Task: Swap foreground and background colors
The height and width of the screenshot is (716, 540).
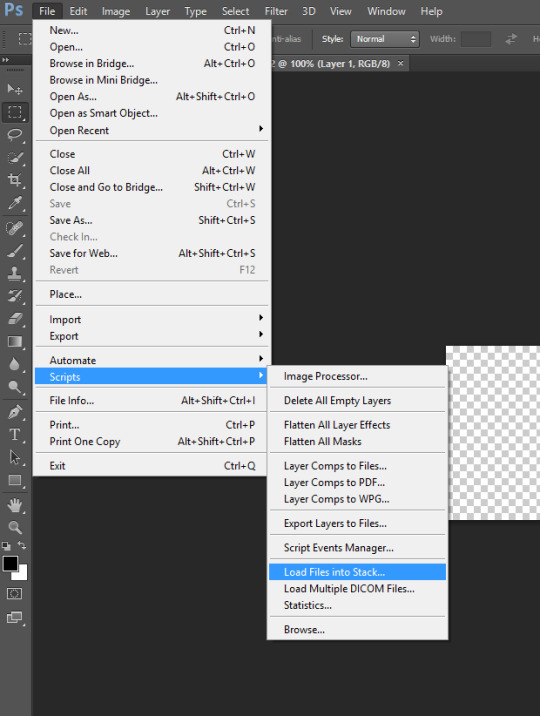Action: coord(22,545)
